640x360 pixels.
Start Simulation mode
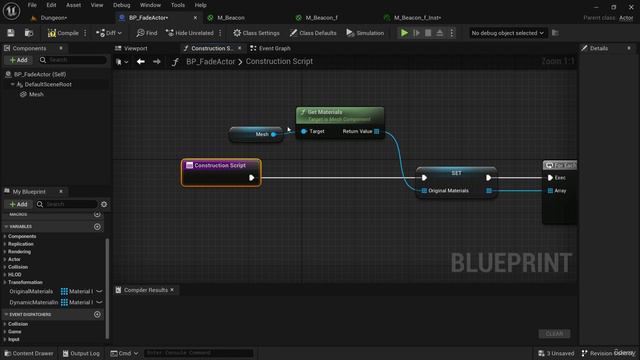(365, 33)
